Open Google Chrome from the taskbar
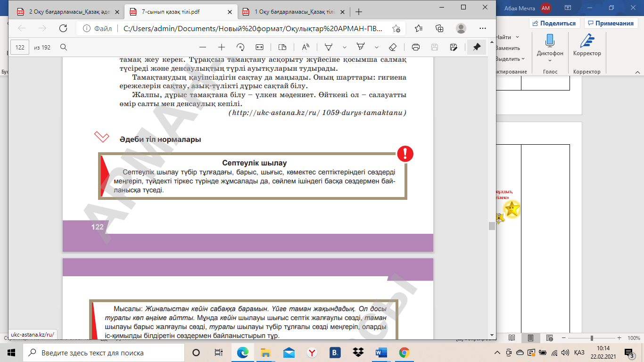The height and width of the screenshot is (362, 644). pos(404,353)
